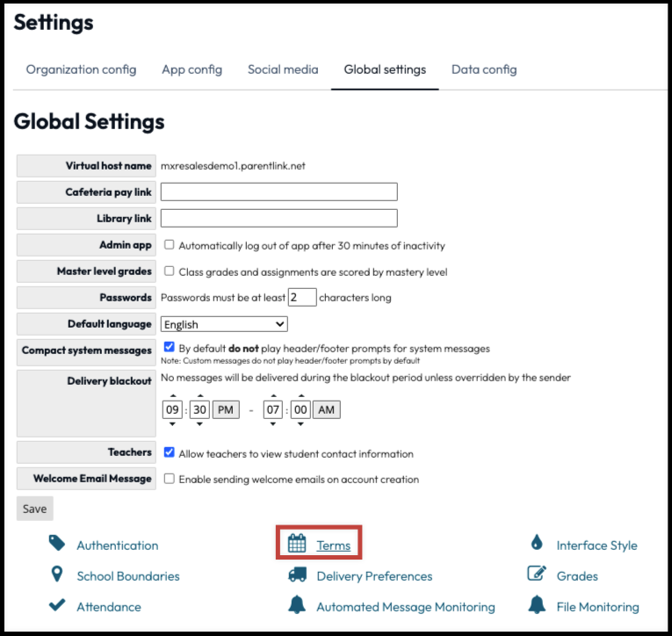
Task: Click the Authentication tag icon
Action: point(57,544)
